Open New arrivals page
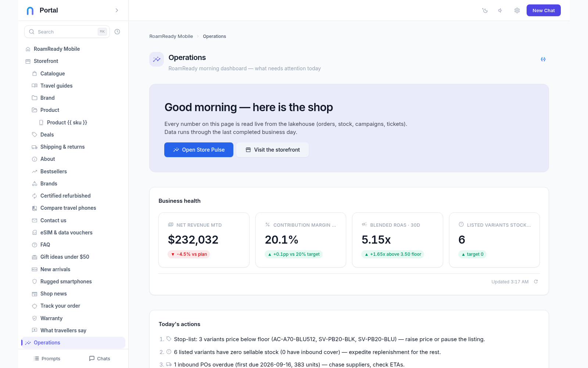Viewport: 588px width, 368px height. [x=77, y=269]
